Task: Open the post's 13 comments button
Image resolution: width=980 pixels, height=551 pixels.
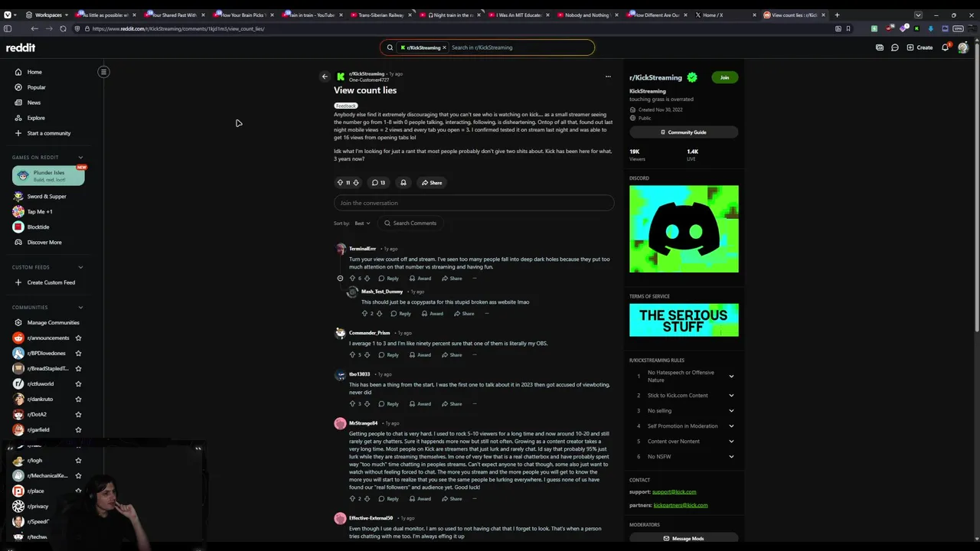Action: tap(378, 183)
